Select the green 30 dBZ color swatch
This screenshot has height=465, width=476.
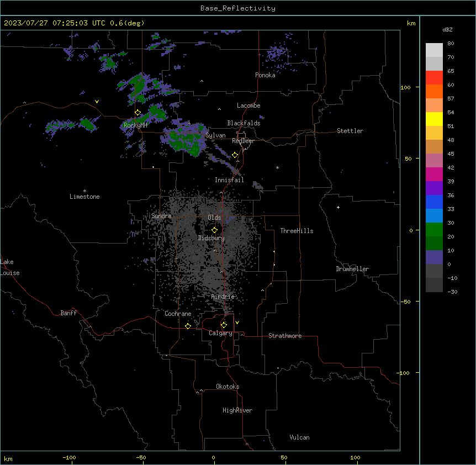434,230
